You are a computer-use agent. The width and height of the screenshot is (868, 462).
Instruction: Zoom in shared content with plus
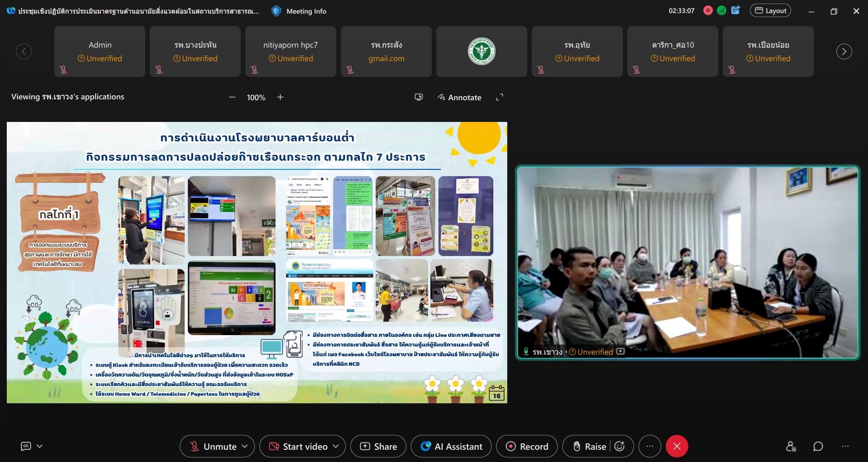[x=280, y=97]
